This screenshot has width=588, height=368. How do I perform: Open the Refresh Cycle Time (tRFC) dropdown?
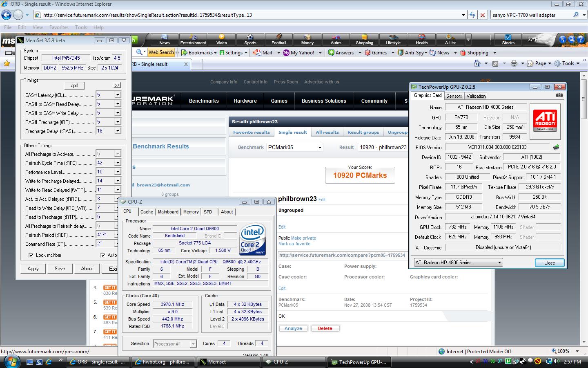(118, 163)
